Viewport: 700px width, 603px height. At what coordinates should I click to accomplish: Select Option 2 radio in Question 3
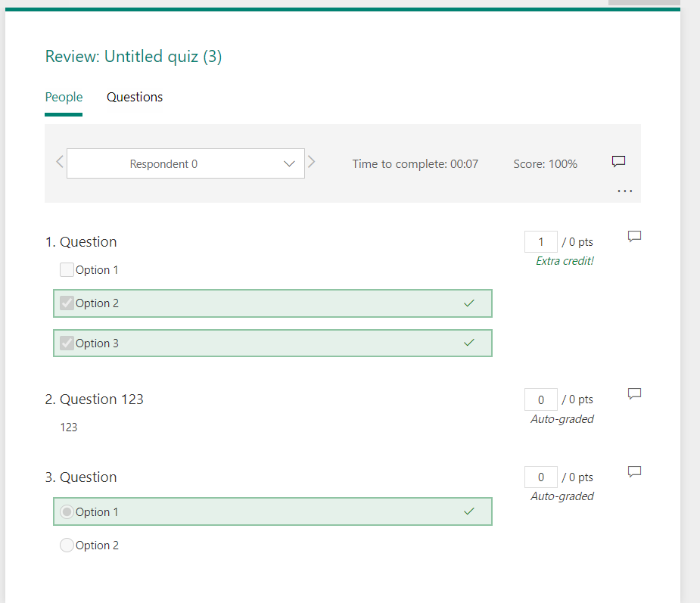click(66, 545)
